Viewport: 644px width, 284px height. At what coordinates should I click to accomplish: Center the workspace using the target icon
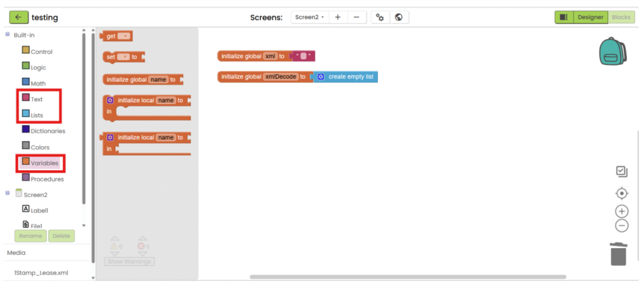click(621, 193)
